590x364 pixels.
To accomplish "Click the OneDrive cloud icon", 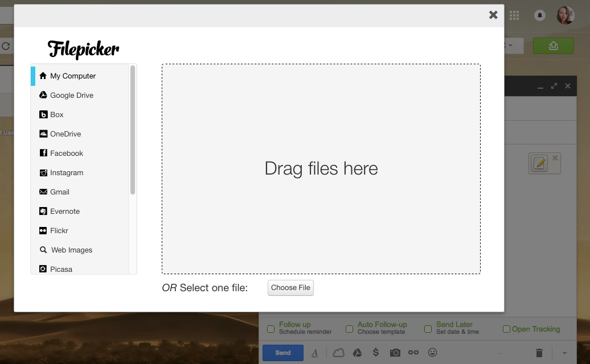I will [43, 134].
